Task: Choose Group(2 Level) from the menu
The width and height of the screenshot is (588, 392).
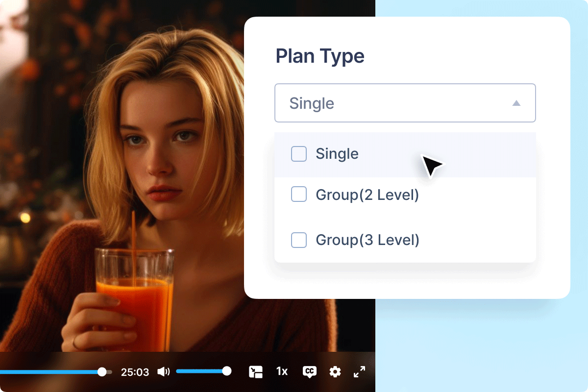Action: pyautogui.click(x=367, y=195)
